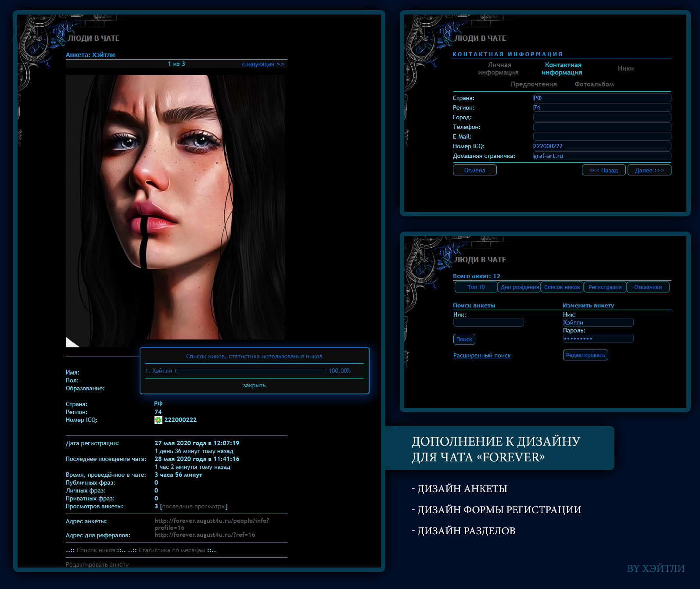Focus the empty 'Телефон' field

click(602, 127)
